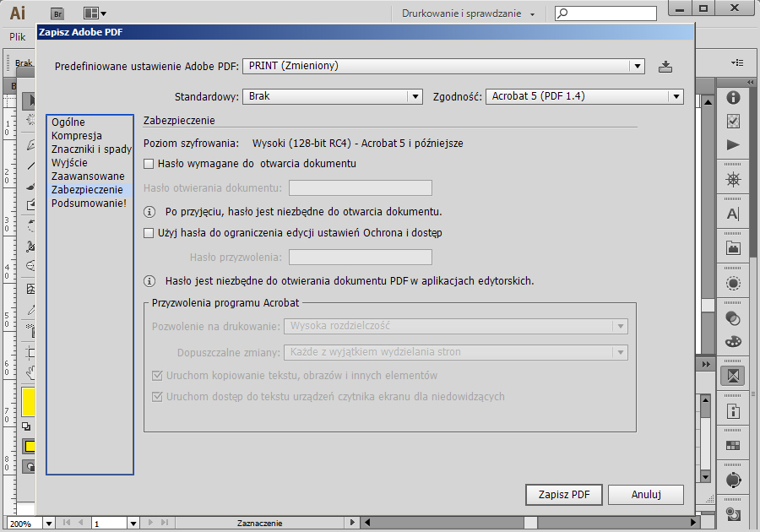This screenshot has width=760, height=532.
Task: Select the Podsumowanie! section
Action: click(89, 204)
